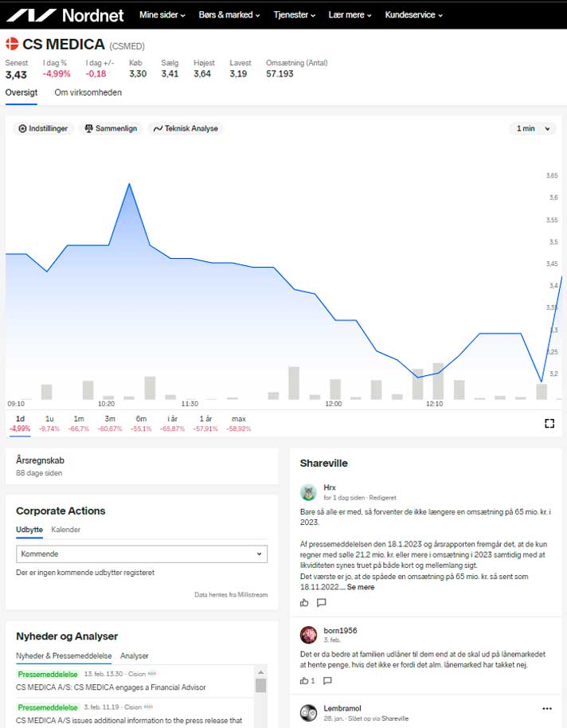Click born1956's profile avatar
567x728 pixels.
(x=308, y=635)
